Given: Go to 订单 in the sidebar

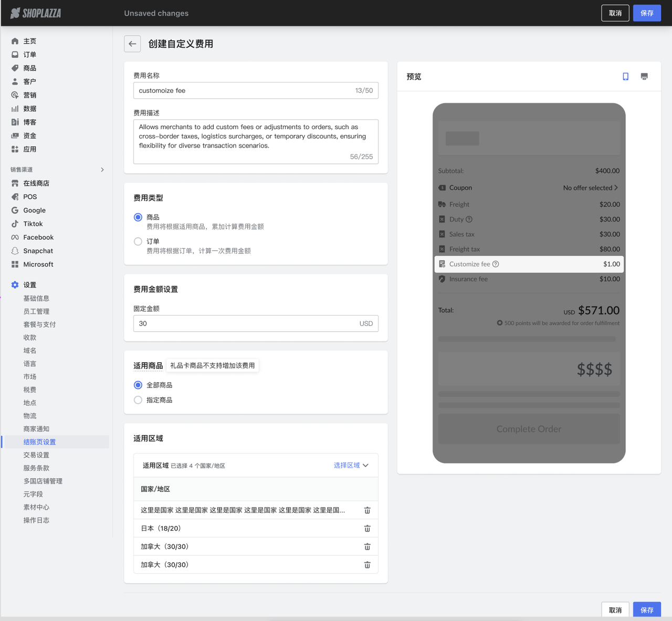Looking at the screenshot, I should [29, 55].
